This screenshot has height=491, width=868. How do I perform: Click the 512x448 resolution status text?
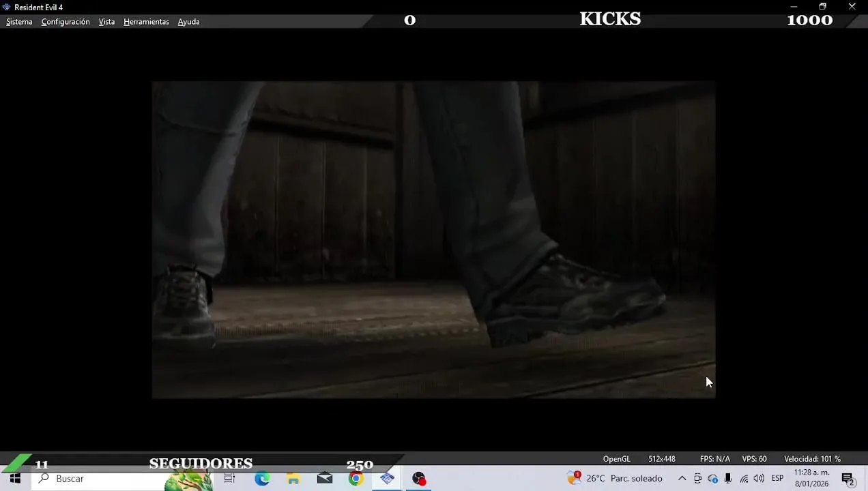point(661,459)
